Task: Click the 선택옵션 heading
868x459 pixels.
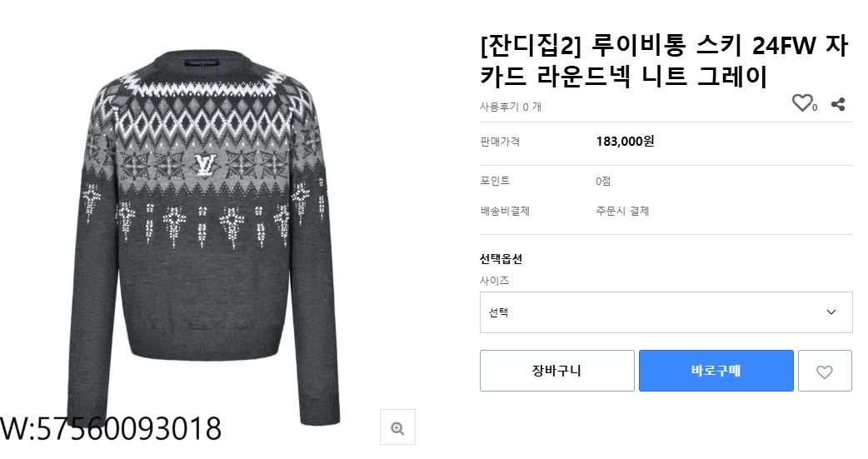Action: 501,259
